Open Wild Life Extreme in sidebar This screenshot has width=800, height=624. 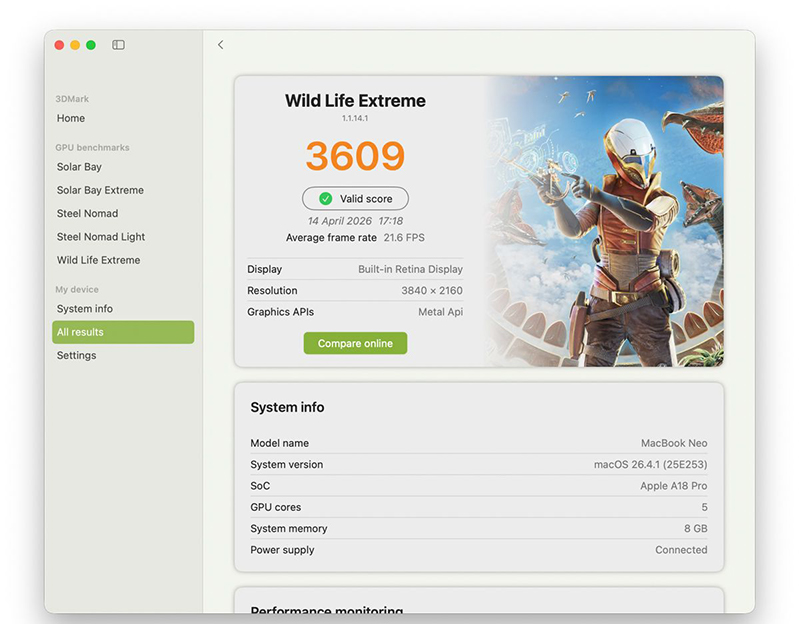[98, 260]
